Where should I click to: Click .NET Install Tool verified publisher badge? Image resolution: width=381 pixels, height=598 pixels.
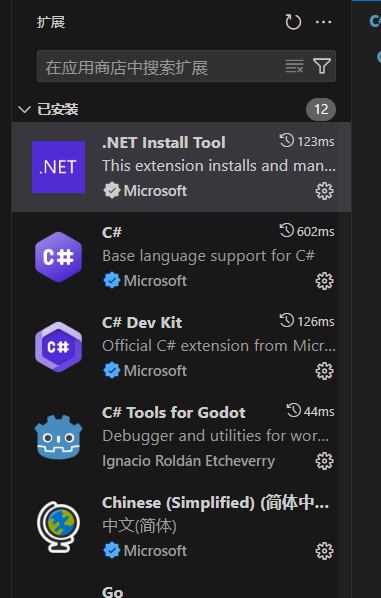pyautogui.click(x=111, y=191)
